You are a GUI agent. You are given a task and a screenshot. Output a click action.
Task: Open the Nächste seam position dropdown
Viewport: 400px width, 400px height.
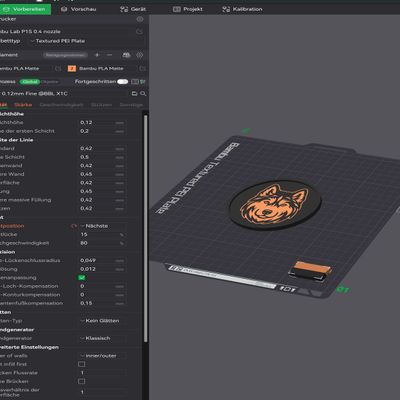tap(103, 226)
